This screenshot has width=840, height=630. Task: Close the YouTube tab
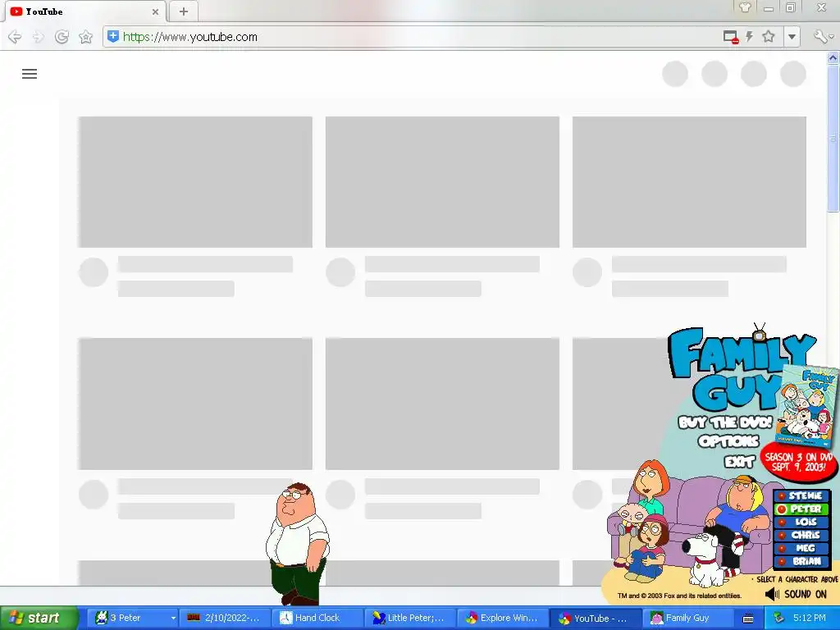coord(155,11)
